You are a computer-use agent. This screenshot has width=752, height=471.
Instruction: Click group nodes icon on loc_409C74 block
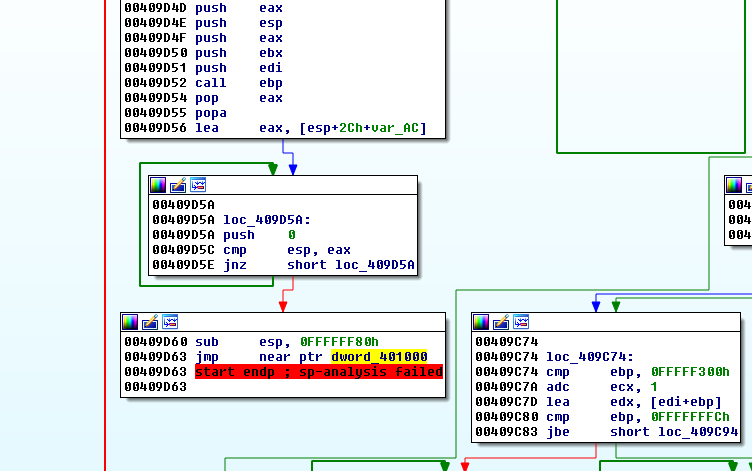(x=521, y=322)
